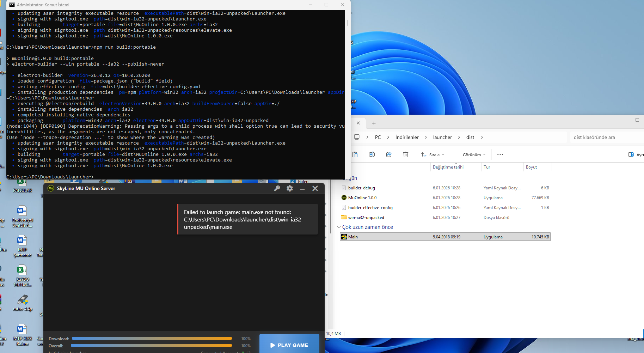This screenshot has height=353, width=644.
Task: Click the dist breadcrumb segment
Action: (470, 137)
